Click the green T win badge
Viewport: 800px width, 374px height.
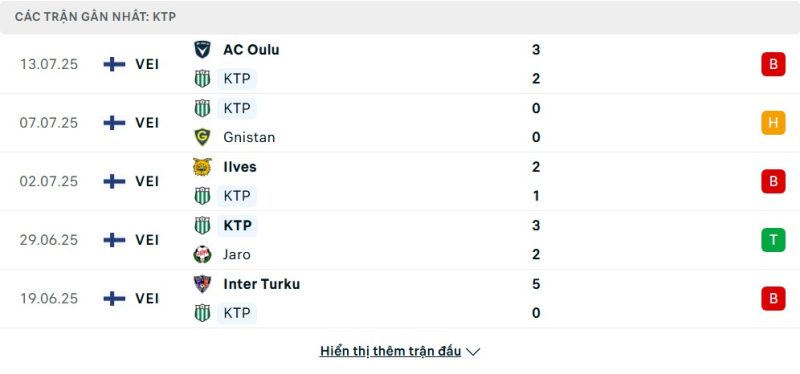coord(773,240)
